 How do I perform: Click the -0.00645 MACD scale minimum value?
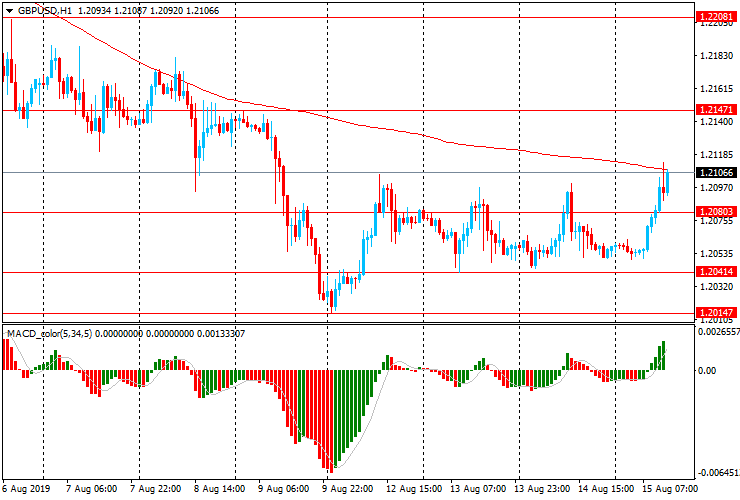(718, 473)
